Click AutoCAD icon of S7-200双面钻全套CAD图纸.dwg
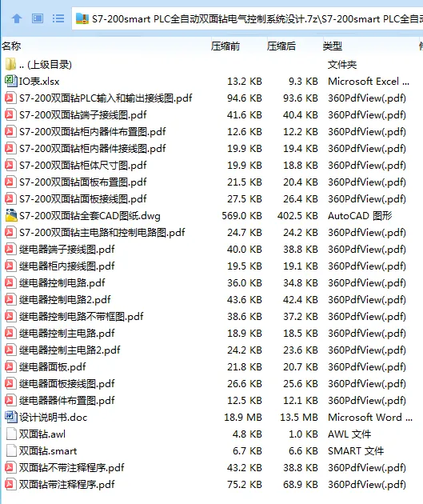423x504 pixels. [11, 215]
